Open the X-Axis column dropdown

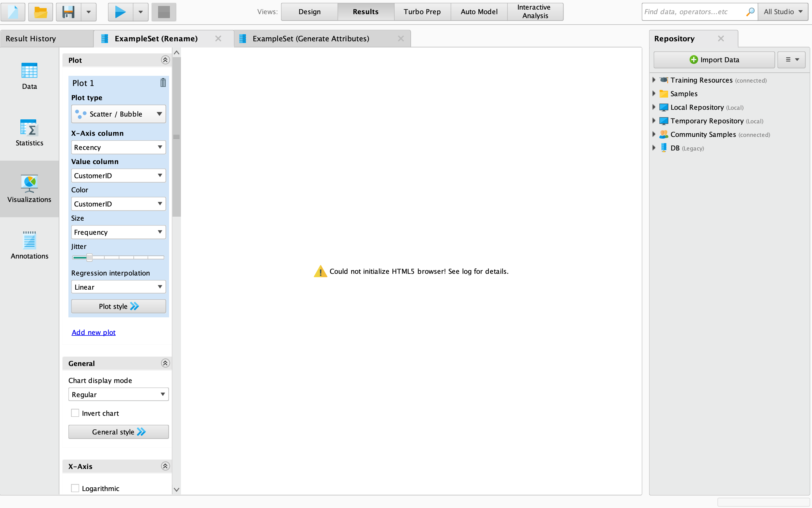(118, 147)
